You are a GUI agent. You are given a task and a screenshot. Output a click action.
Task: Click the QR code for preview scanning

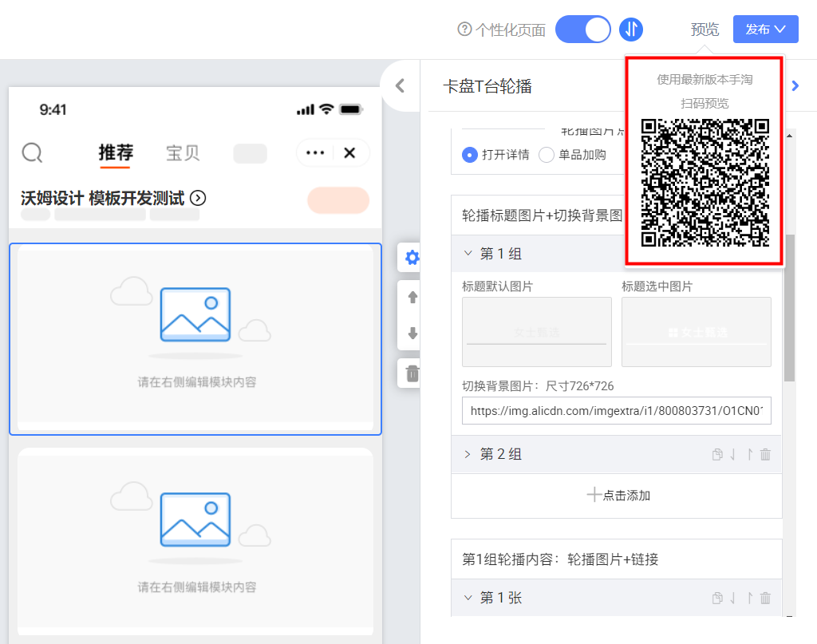click(x=705, y=183)
